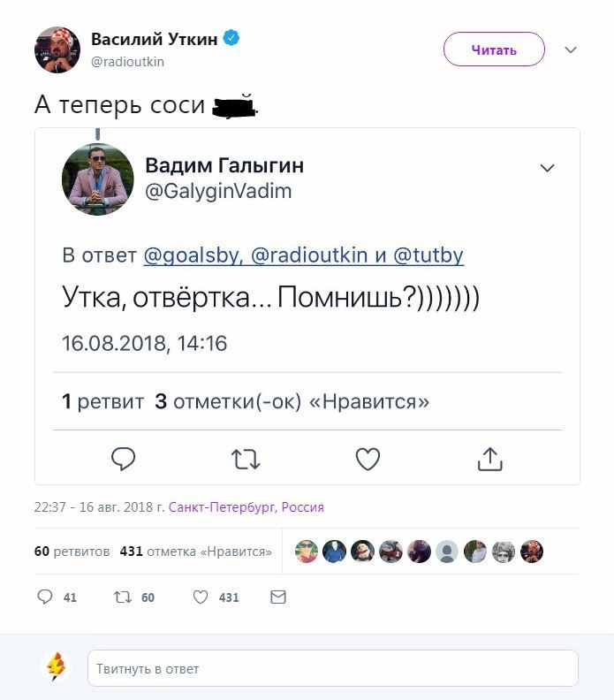Expand the tweet options chevron beside Читать
This screenshot has width=614, height=700.
coord(571,49)
